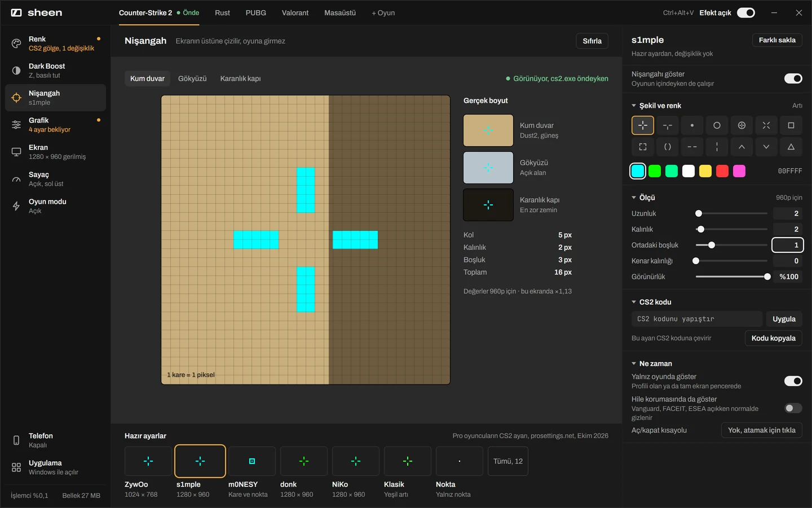Screen dimensions: 812x508
Task: Pick the upward chevron crosshair shape
Action: [x=742, y=147]
